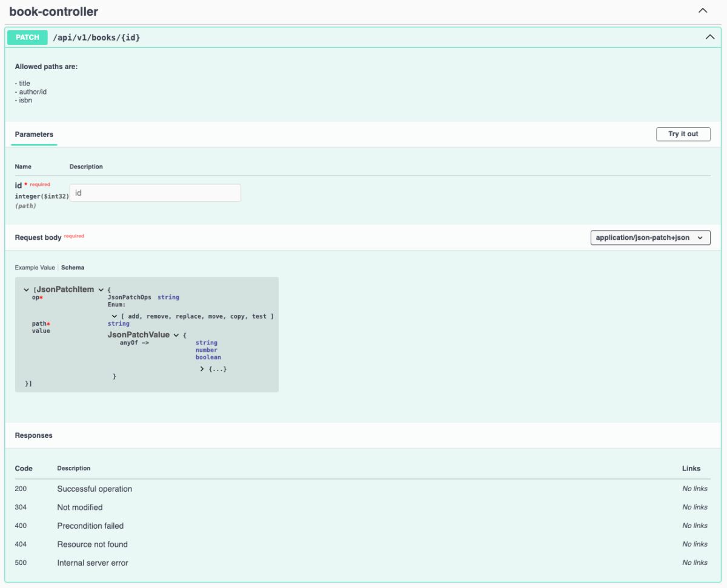This screenshot has width=727, height=588.
Task: Click the '- title' allowed path line
Action: click(22, 84)
